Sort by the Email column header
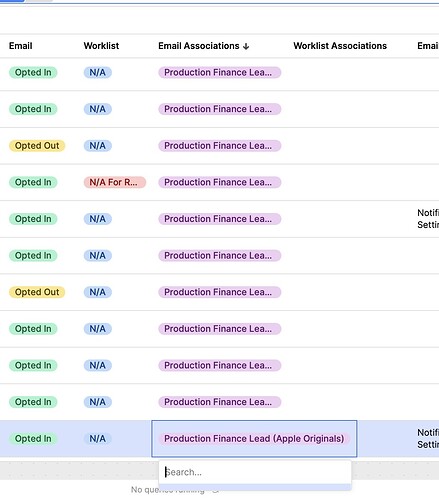This screenshot has height=500, width=439. [21, 46]
